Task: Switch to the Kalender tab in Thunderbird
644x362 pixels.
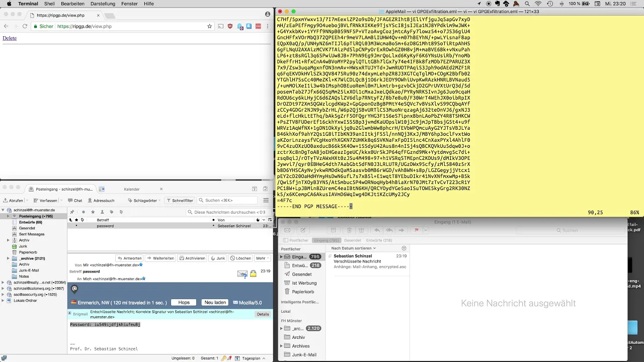Action: (132, 189)
